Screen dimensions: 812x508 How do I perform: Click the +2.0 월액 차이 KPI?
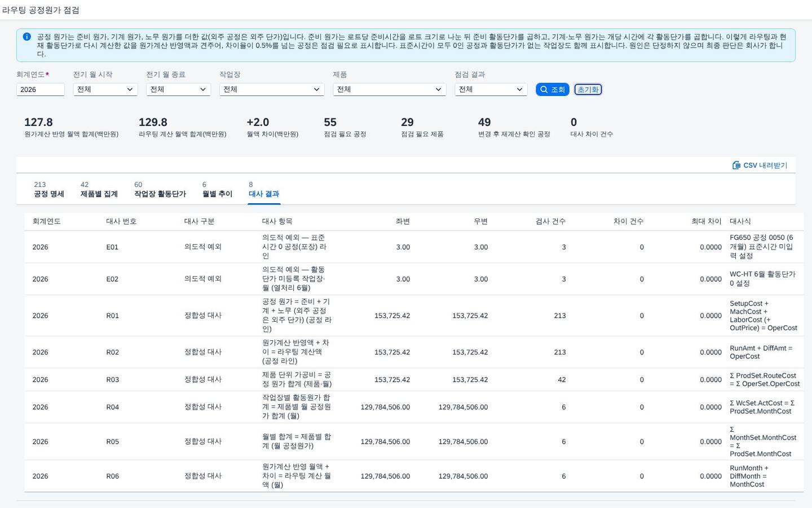click(x=272, y=128)
